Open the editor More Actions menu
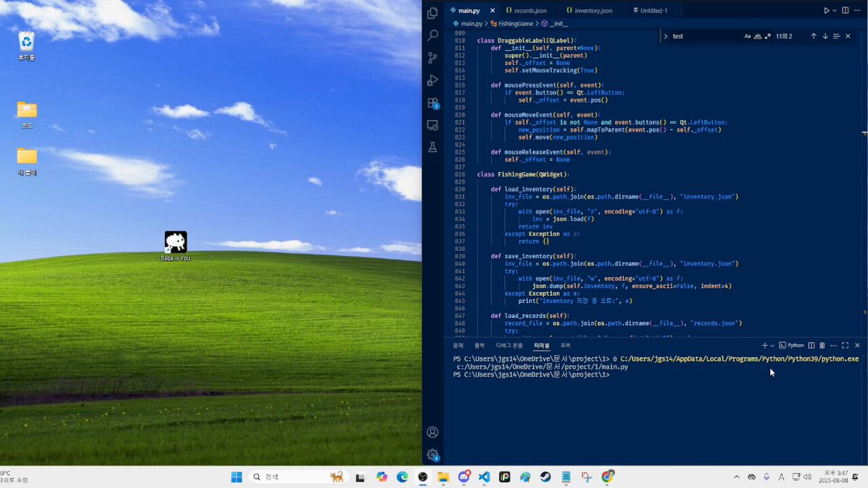Screen dimensions: 868x488 pos(858,11)
